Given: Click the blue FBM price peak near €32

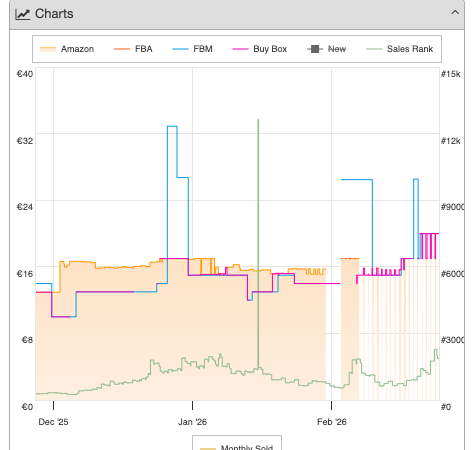Looking at the screenshot, I should click(172, 126).
